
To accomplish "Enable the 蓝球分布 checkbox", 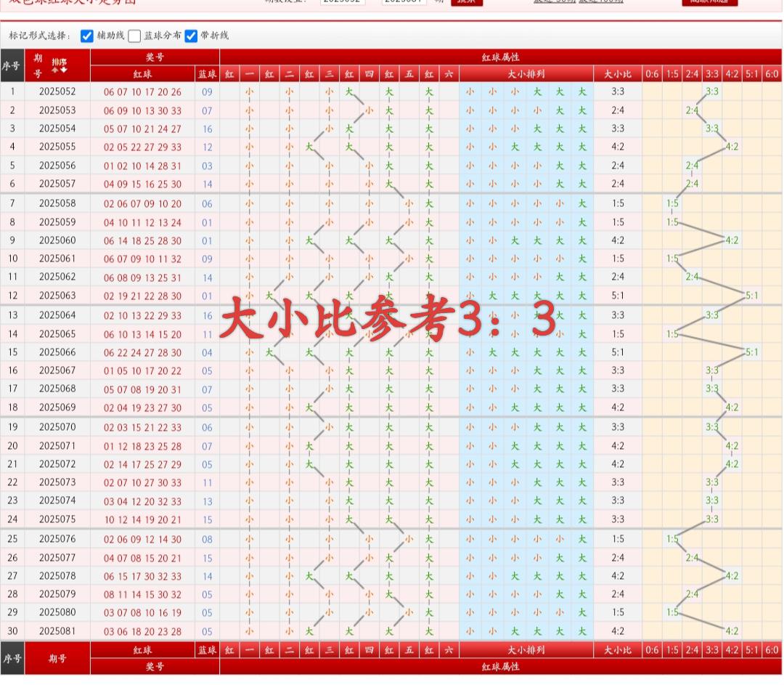I will click(134, 36).
